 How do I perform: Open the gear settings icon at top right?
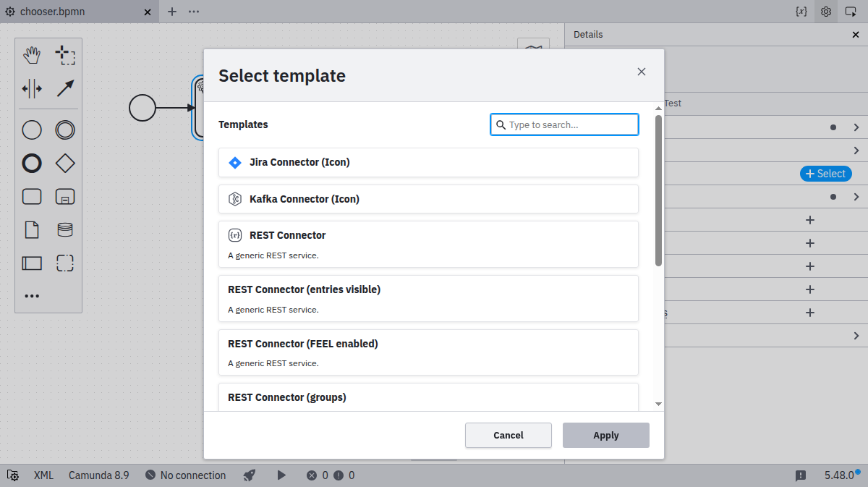click(x=825, y=12)
